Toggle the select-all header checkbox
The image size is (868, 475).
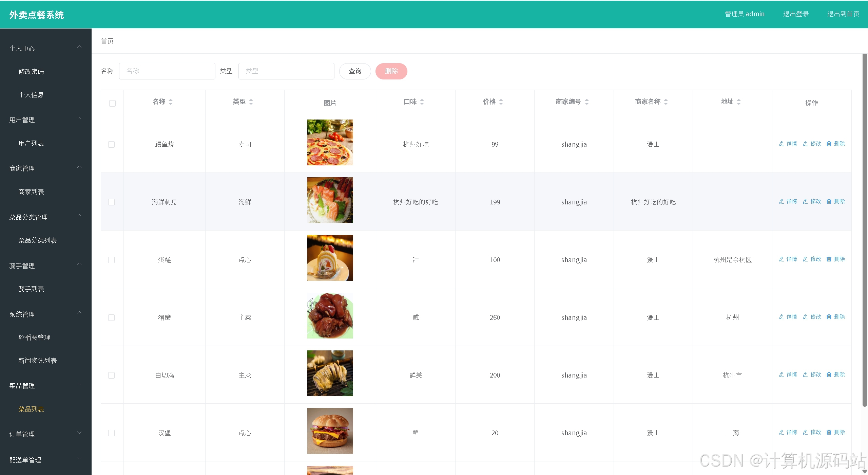tap(112, 103)
